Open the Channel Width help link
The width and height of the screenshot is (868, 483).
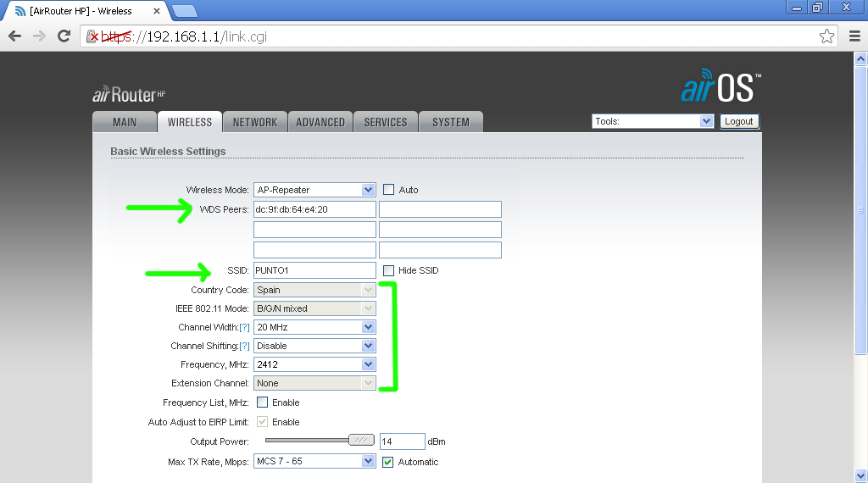click(244, 328)
